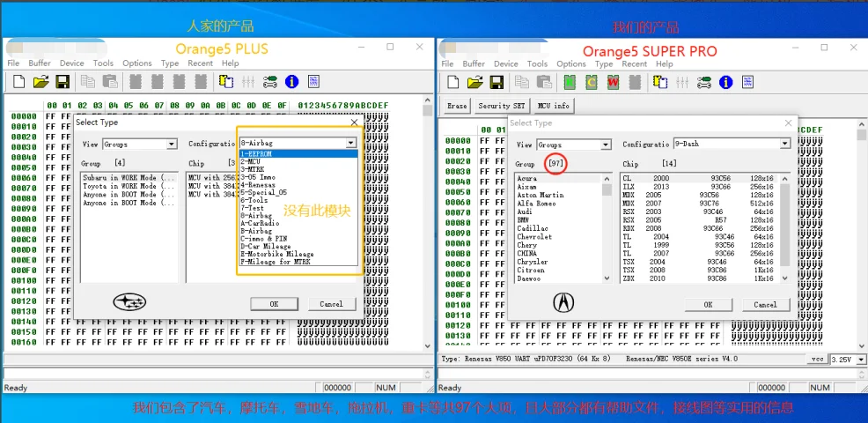
Task: Expand Configuration 9-Dash dropdown
Action: (785, 144)
